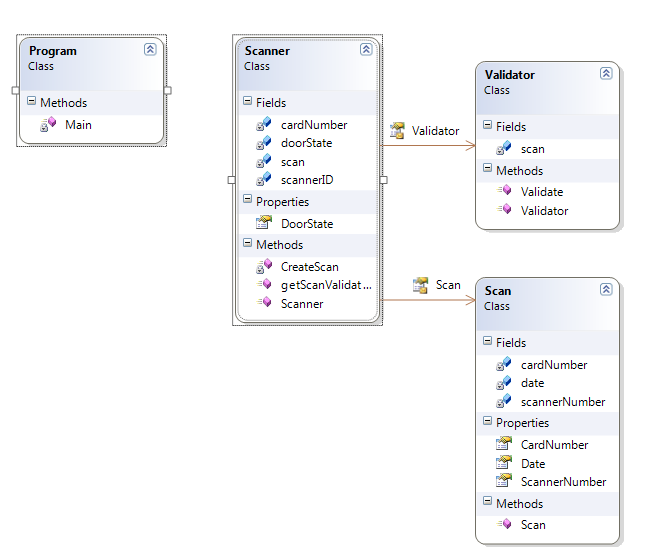Click the scannerNumber field icon in Scan
This screenshot has height=555, width=660.
point(503,401)
